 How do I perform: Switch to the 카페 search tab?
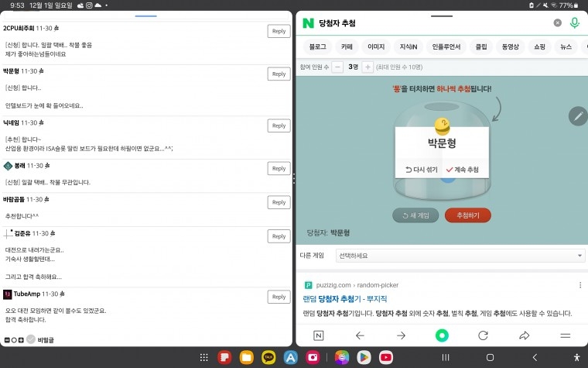347,46
